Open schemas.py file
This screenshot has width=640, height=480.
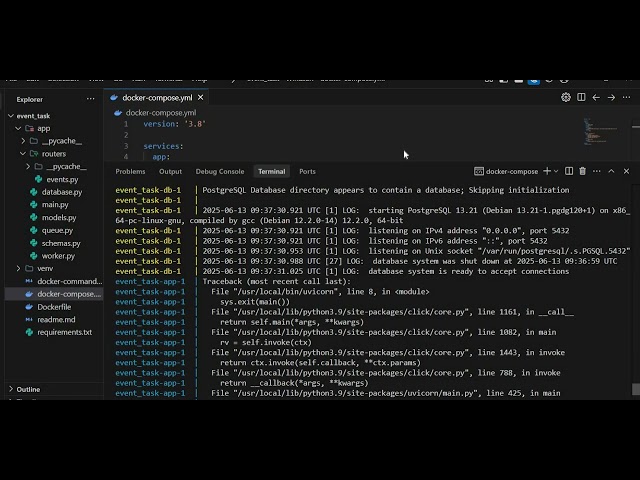point(61,243)
